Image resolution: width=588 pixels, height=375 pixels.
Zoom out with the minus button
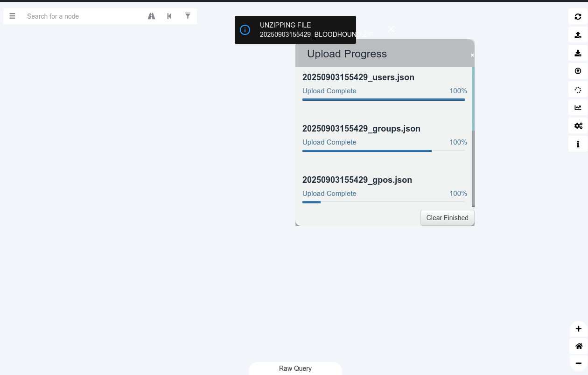[579, 363]
